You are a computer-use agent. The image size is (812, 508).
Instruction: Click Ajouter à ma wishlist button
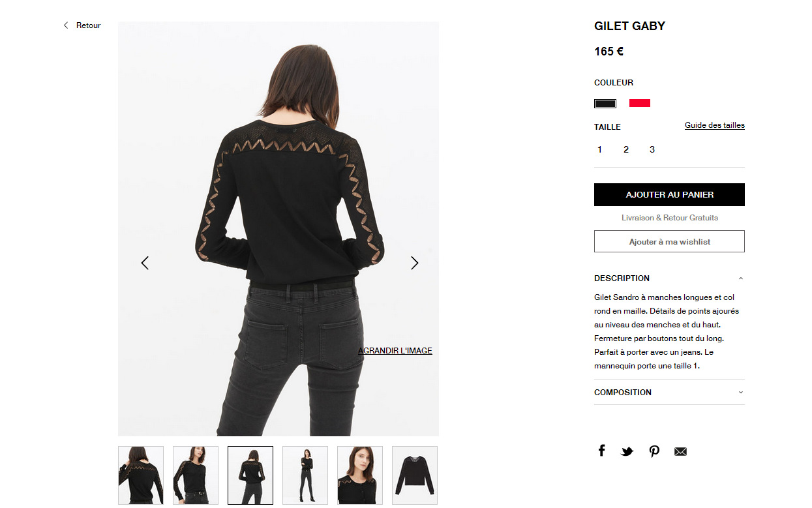669,241
